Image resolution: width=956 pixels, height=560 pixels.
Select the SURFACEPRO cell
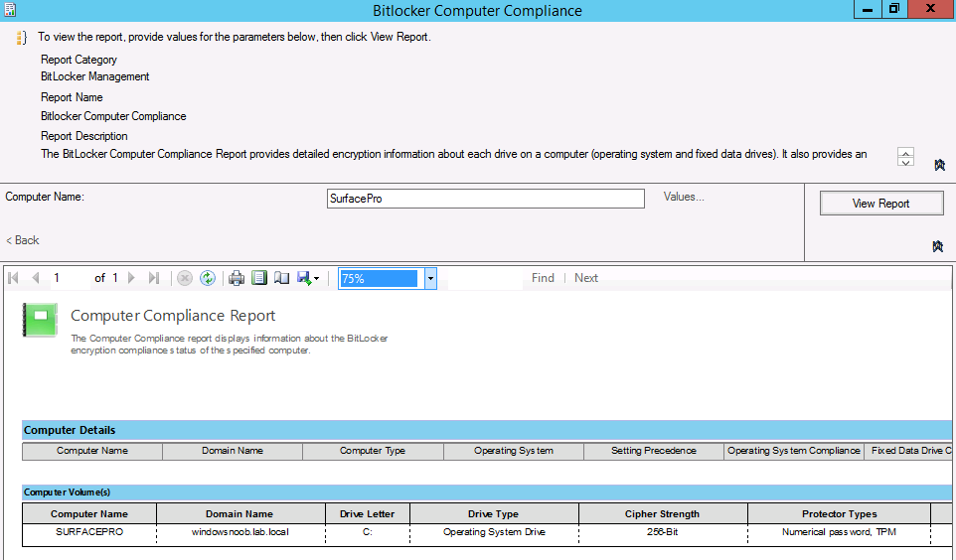[x=89, y=532]
